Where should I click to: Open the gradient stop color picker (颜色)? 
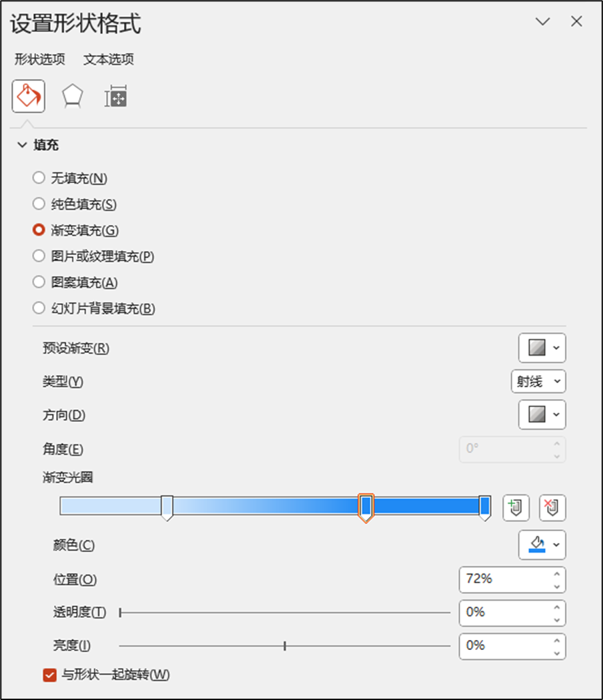click(542, 545)
